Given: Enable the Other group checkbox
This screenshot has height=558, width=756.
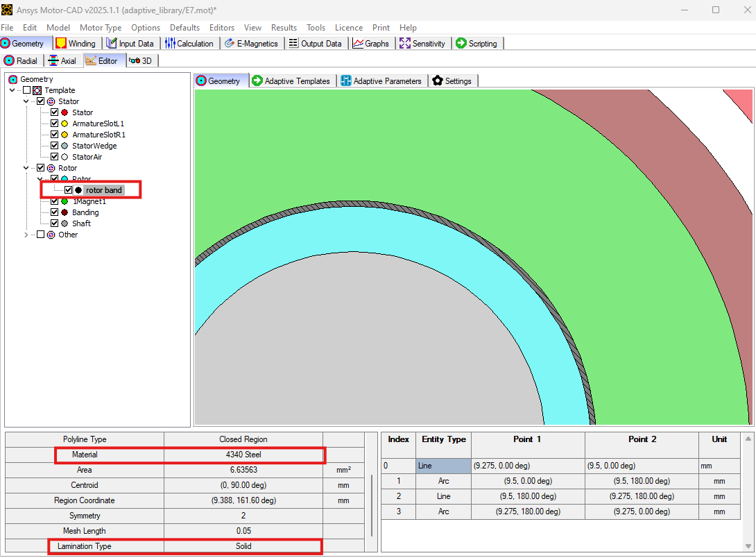Looking at the screenshot, I should click(40, 235).
